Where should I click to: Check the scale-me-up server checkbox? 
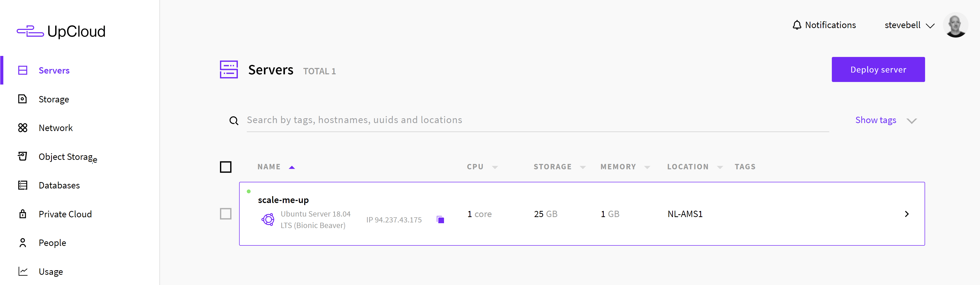click(x=226, y=214)
